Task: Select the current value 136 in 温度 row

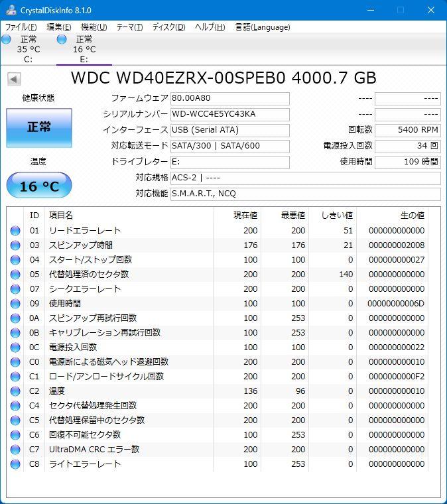Action: pyautogui.click(x=250, y=391)
